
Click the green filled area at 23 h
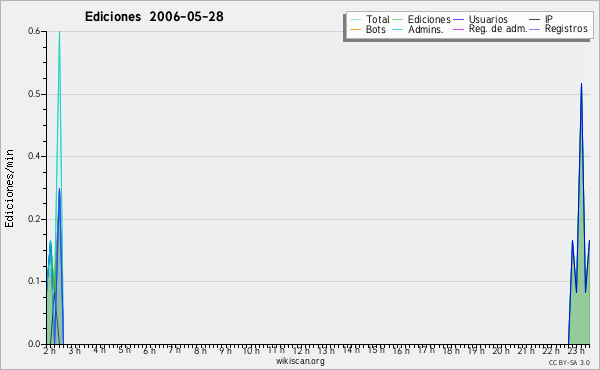[x=580, y=306]
